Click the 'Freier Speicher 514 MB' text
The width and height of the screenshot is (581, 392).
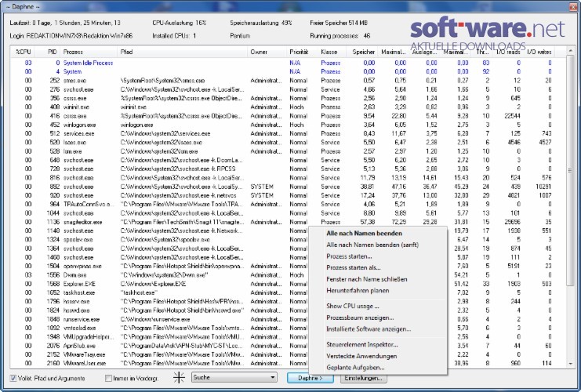pyautogui.click(x=338, y=23)
